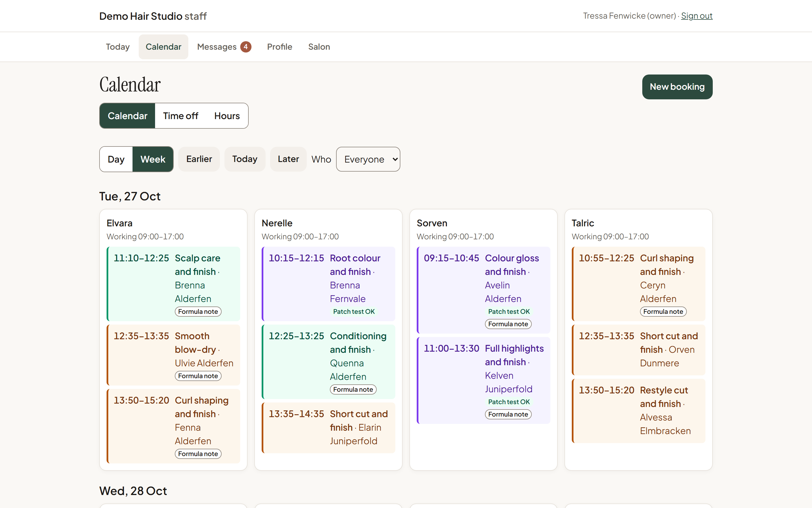Screen dimensions: 812x508
Task: Click Formula note on Fenna Alderfen booking
Action: (198, 454)
